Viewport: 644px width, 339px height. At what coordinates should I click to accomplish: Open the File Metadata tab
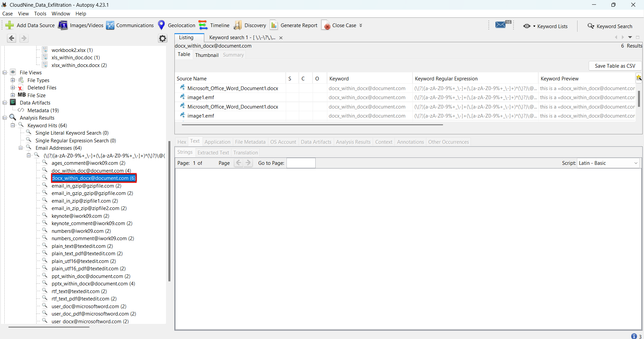[x=250, y=142]
